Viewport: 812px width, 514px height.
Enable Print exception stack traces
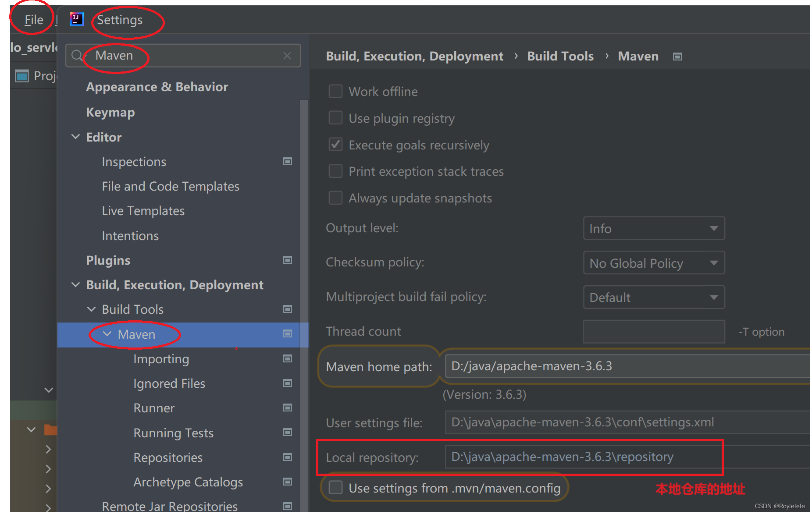click(336, 171)
